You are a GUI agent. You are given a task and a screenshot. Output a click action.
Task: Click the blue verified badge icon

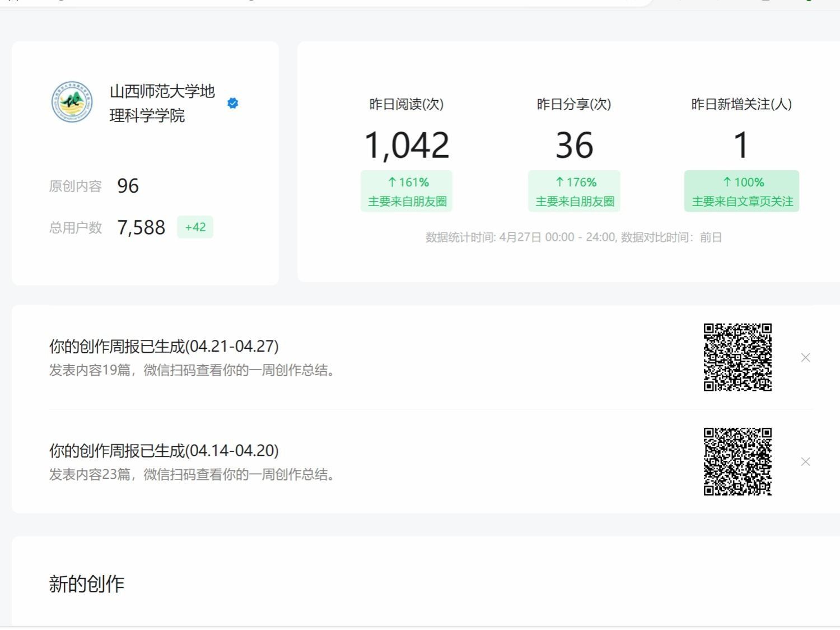[x=233, y=103]
